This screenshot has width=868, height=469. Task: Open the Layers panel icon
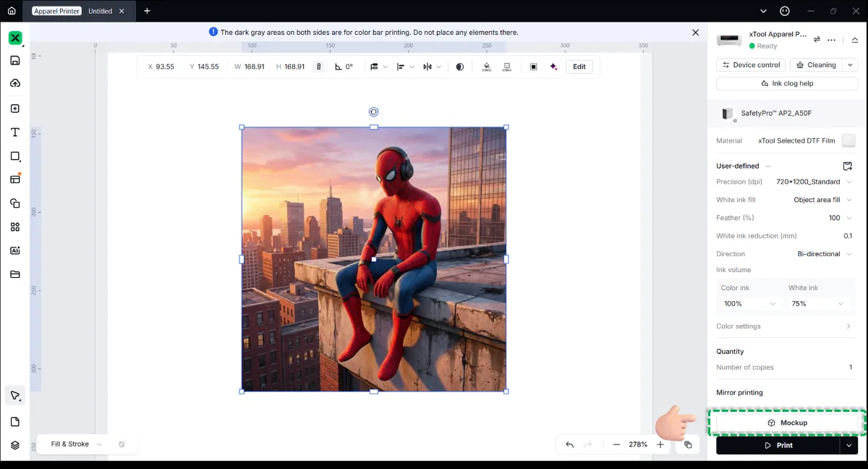(x=14, y=445)
